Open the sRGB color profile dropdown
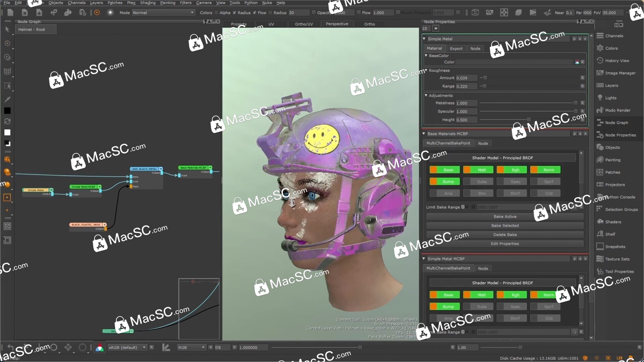This screenshot has width=644, height=362. tap(127, 347)
